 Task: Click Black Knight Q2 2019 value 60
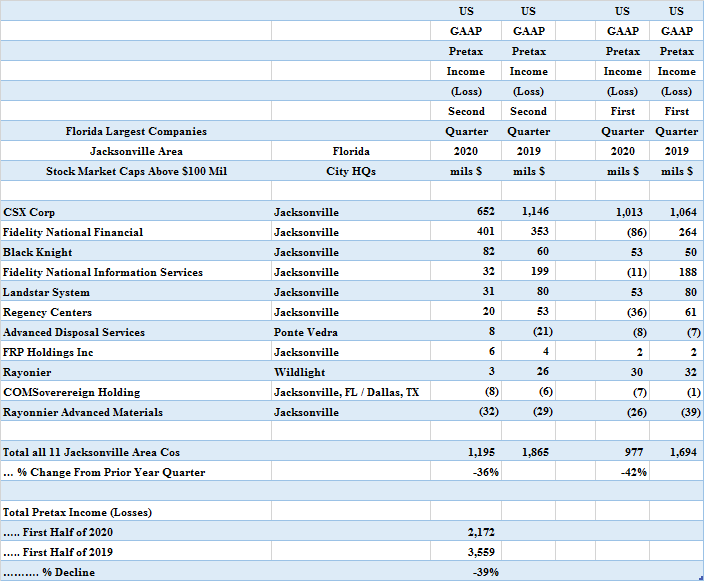[543, 251]
